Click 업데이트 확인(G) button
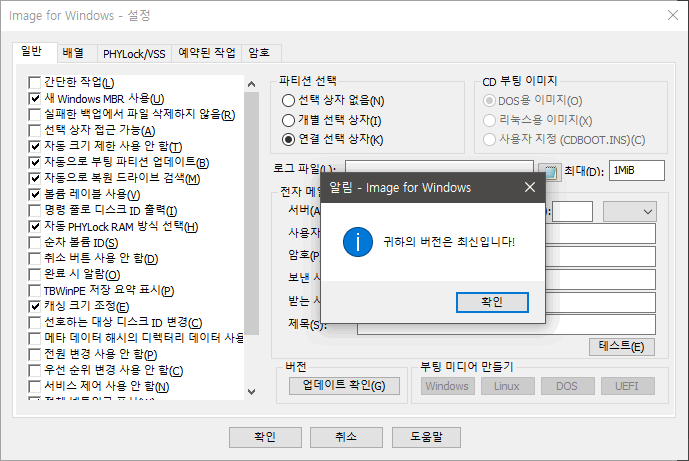Image resolution: width=689 pixels, height=461 pixels. click(x=344, y=386)
